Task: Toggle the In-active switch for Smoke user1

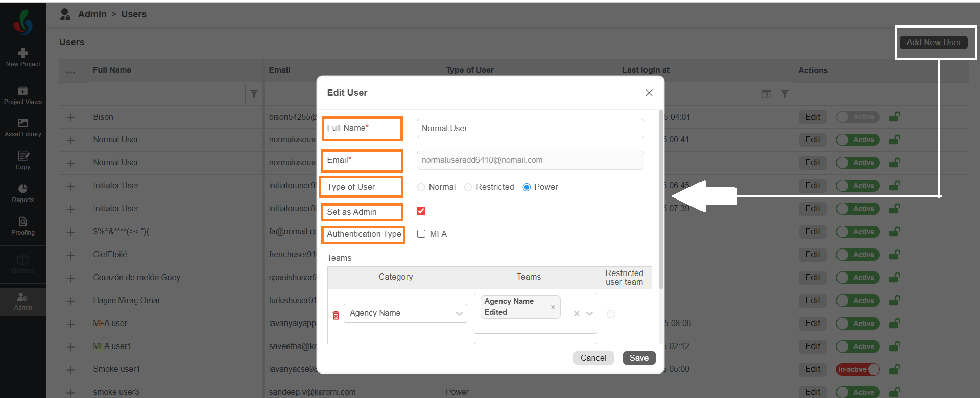Action: [x=858, y=369]
